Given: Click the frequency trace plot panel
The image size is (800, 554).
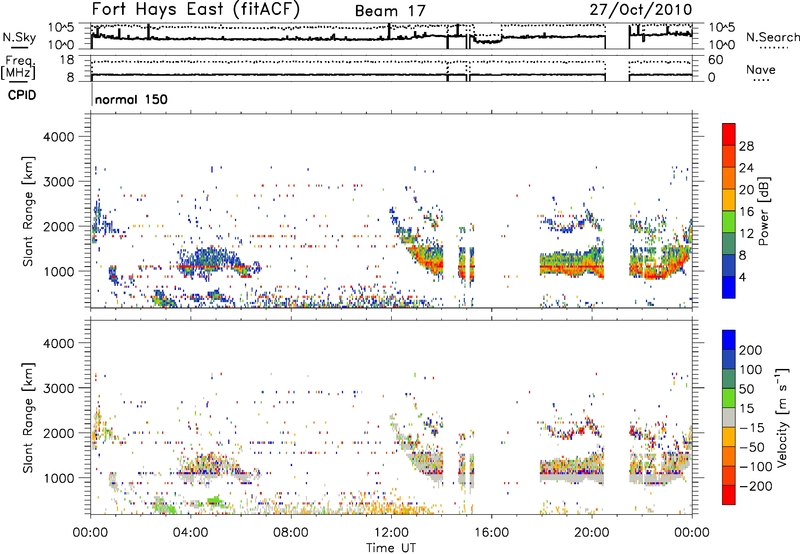Looking at the screenshot, I should (391, 68).
